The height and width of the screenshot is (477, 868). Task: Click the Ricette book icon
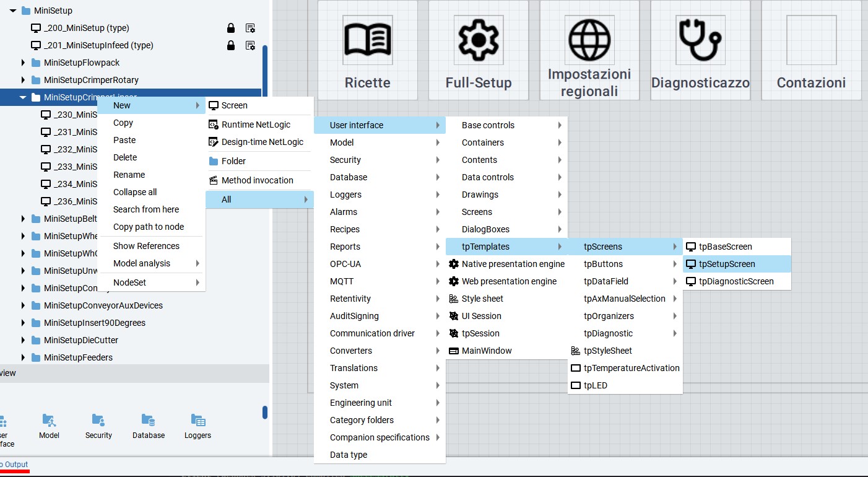367,40
